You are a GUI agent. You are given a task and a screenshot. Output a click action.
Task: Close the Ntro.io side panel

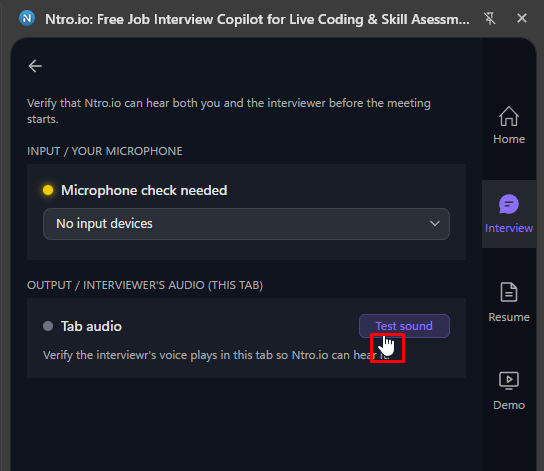pos(522,18)
